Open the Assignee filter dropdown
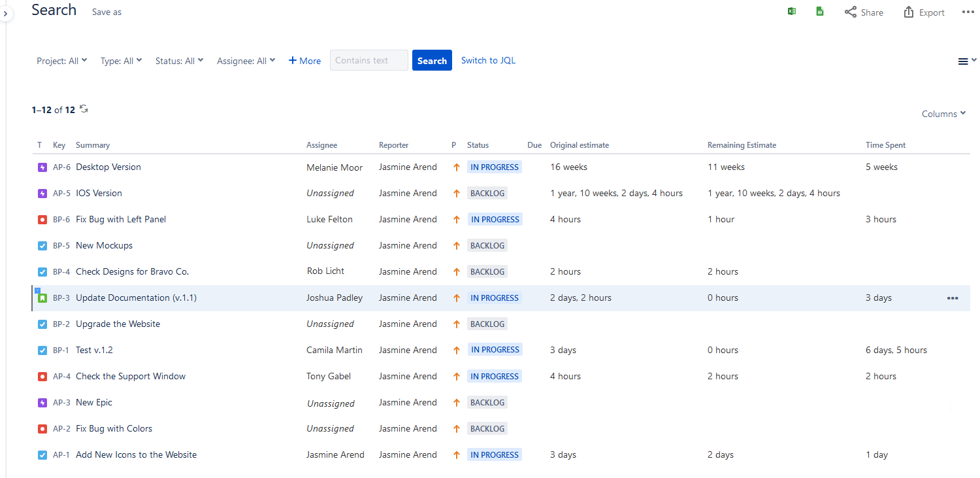The height and width of the screenshot is (478, 980). point(246,61)
